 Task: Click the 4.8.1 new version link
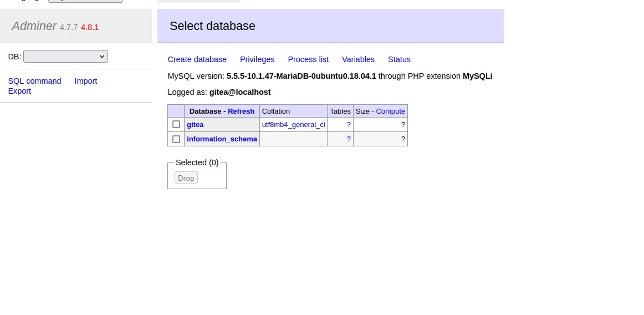[x=90, y=27]
